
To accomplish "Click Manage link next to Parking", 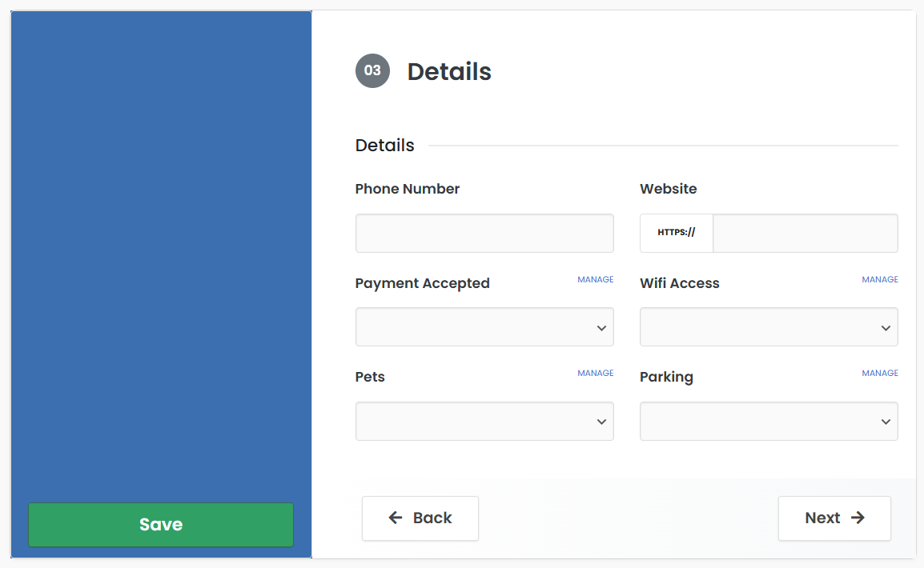I will point(880,374).
